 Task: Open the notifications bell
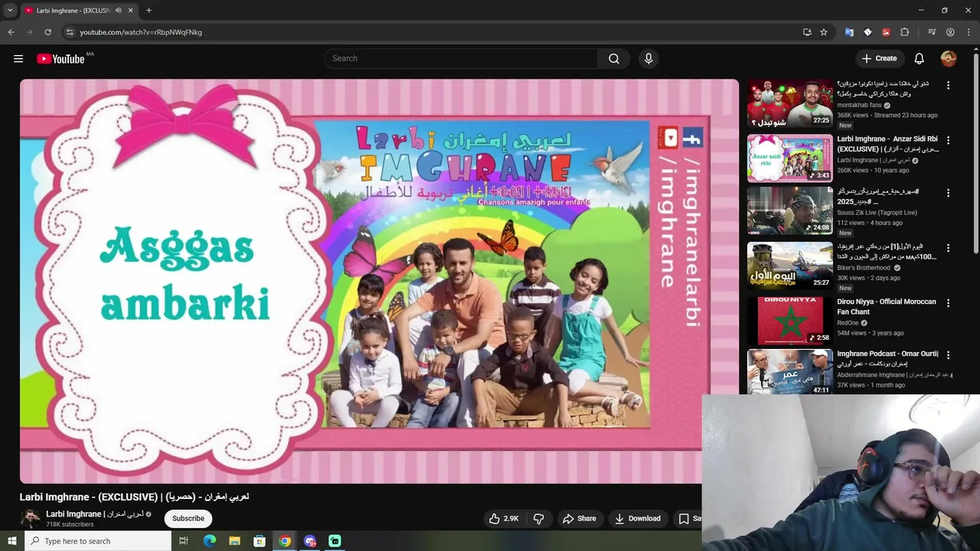pyautogui.click(x=920, y=59)
